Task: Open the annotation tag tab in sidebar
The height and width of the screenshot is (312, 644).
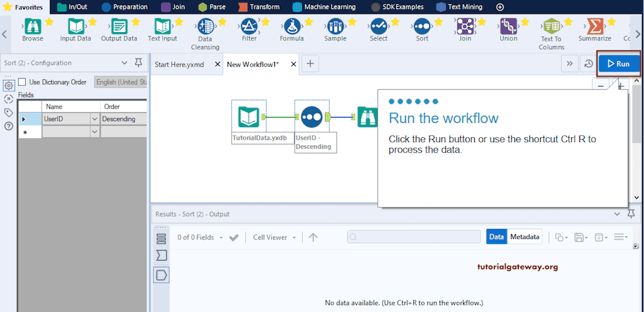Action: pyautogui.click(x=8, y=113)
